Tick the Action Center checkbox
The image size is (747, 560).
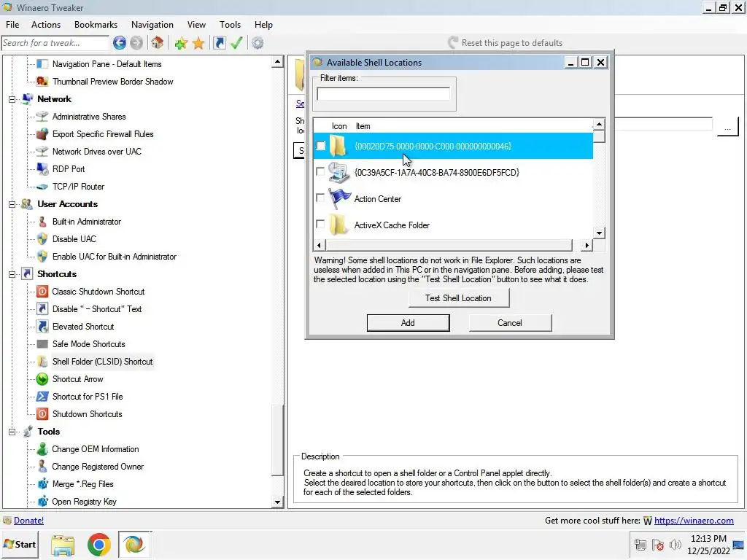click(321, 198)
